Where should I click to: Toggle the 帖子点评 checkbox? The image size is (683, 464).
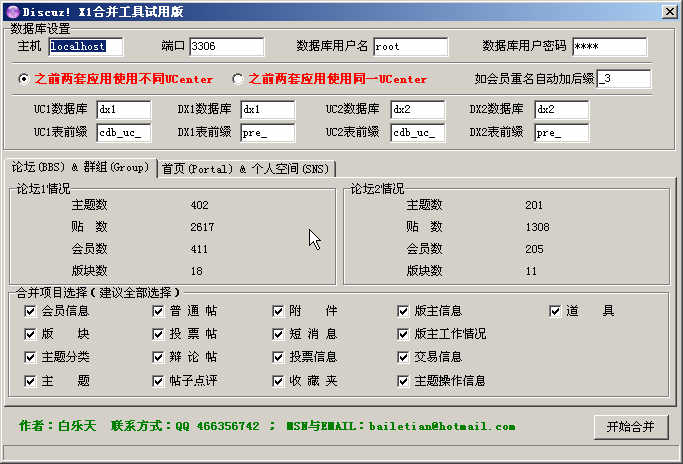point(158,381)
